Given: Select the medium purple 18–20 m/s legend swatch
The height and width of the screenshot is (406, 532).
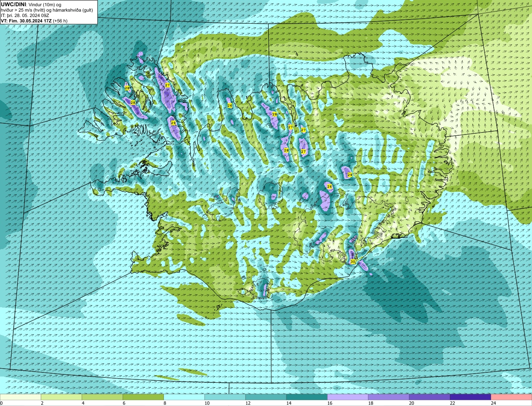Looking at the screenshot, I should tap(389, 397).
